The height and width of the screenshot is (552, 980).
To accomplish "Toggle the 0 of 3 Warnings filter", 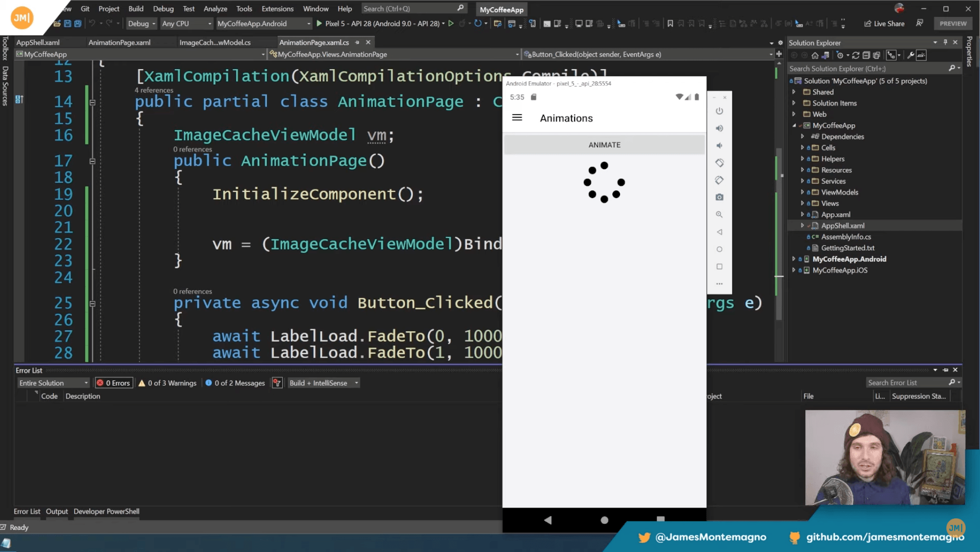I will coord(167,383).
